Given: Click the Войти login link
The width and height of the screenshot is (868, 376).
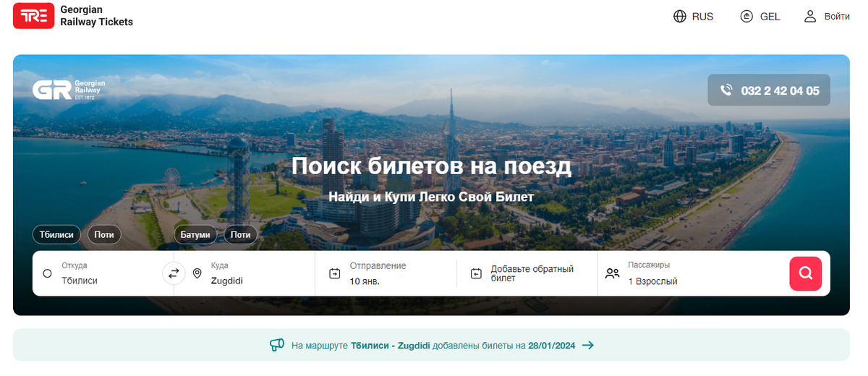Looking at the screenshot, I should [837, 16].
